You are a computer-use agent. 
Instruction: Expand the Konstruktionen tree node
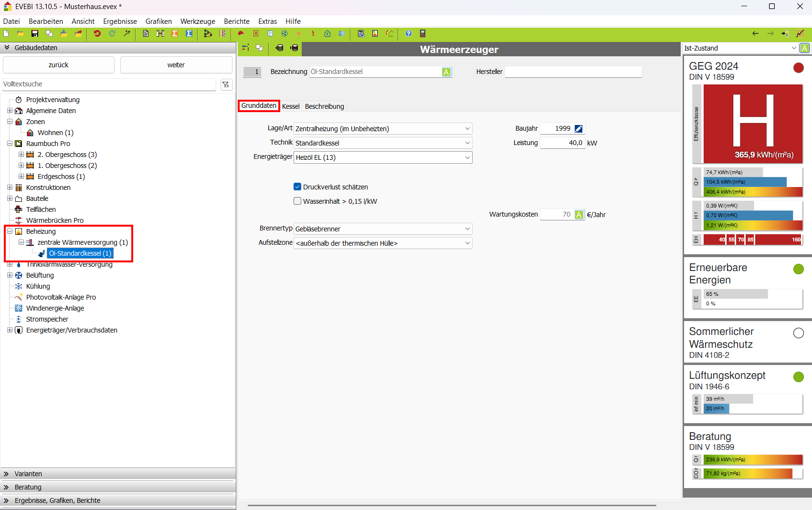click(10, 187)
